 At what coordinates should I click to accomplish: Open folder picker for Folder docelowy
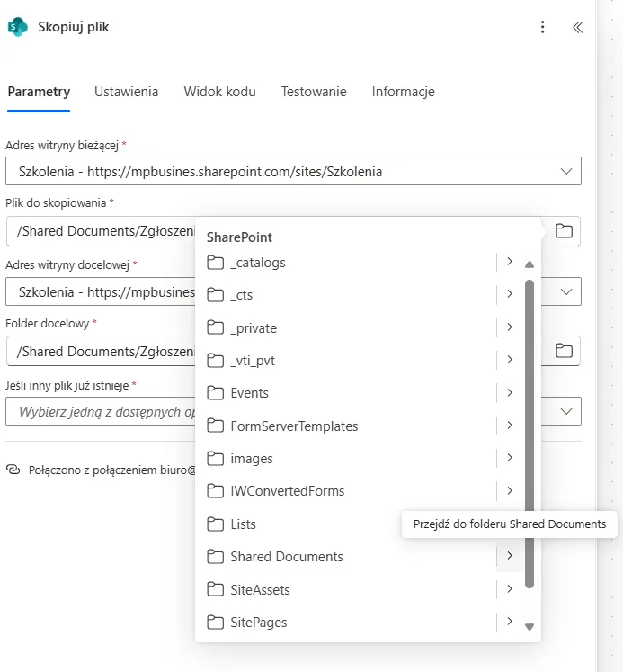(564, 351)
